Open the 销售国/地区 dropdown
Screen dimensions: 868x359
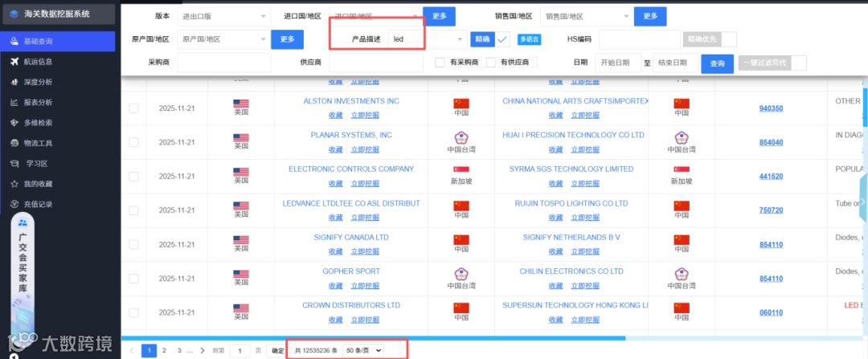coord(587,16)
